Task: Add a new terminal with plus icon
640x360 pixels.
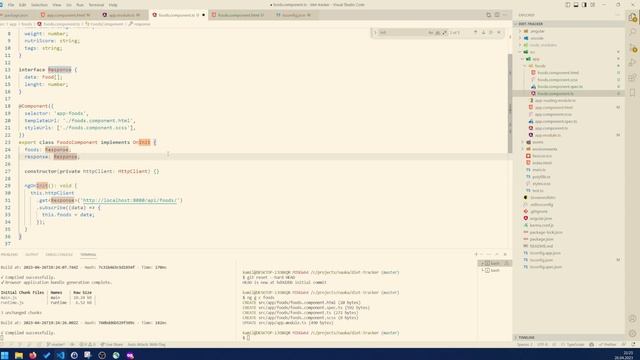Action: coord(476,254)
